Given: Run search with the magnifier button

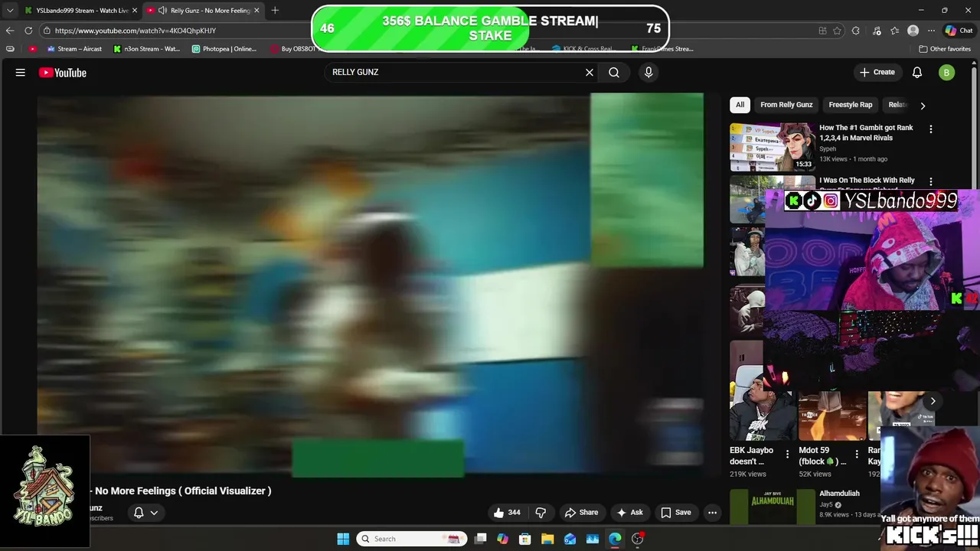Looking at the screenshot, I should pos(614,72).
